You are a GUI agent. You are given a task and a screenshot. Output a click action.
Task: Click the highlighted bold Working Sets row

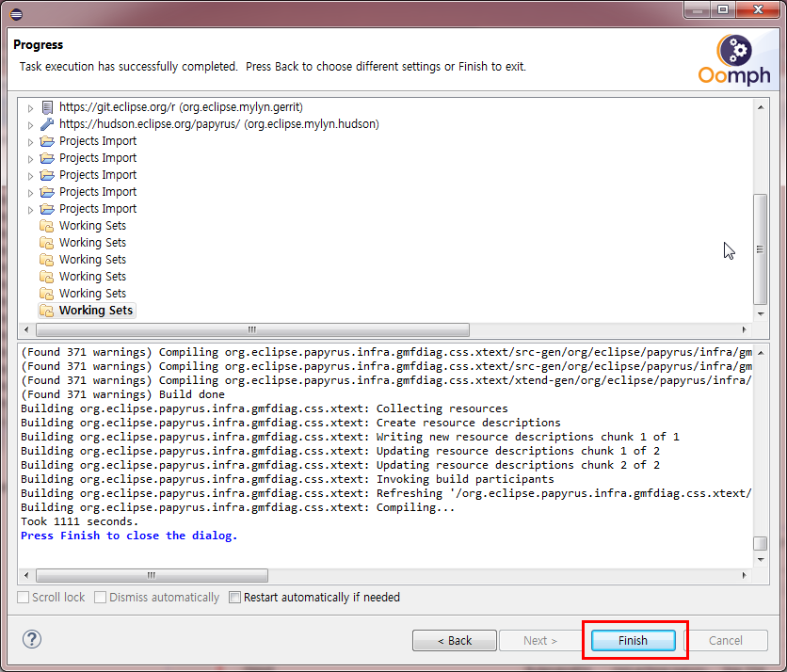[x=87, y=311]
